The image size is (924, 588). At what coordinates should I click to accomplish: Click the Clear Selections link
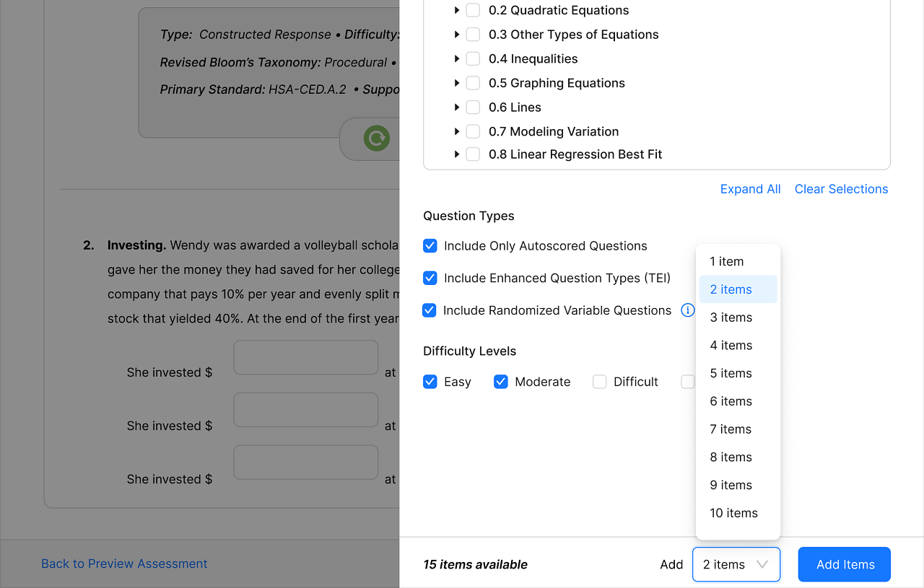pos(841,188)
